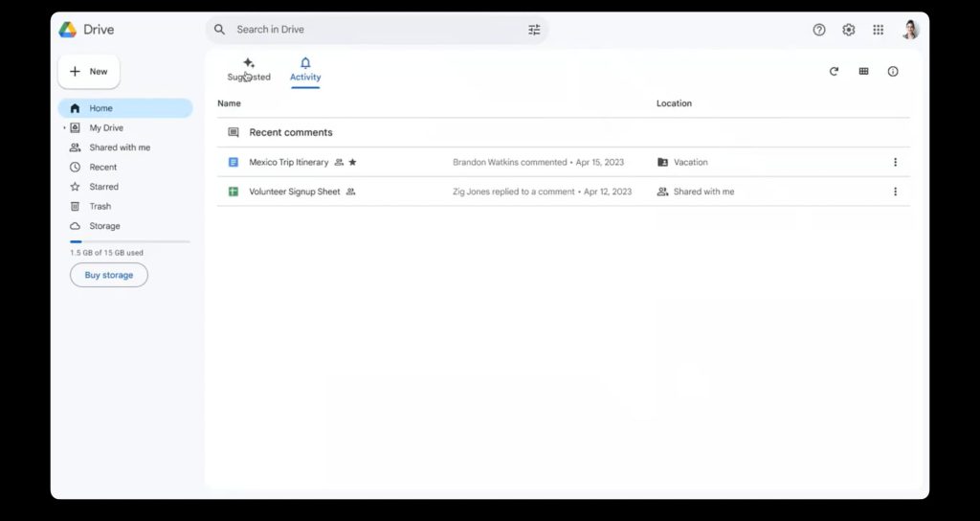Select the Activity tab

pyautogui.click(x=305, y=70)
